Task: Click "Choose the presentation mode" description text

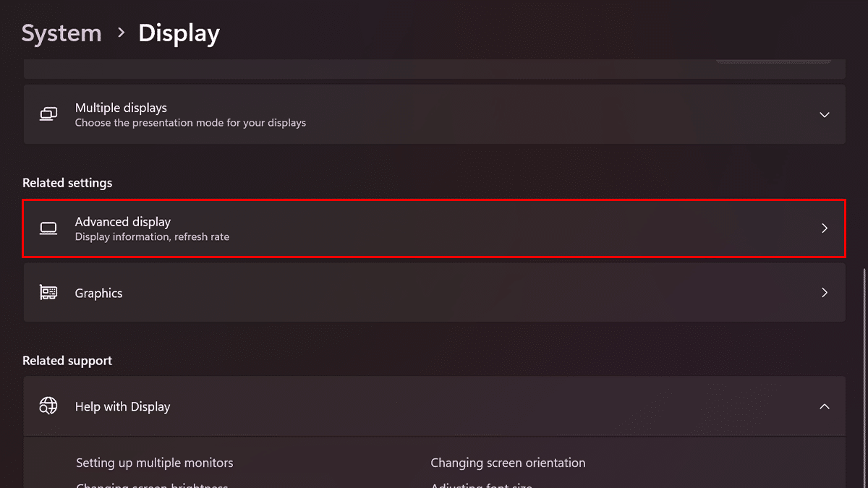Action: coord(190,123)
